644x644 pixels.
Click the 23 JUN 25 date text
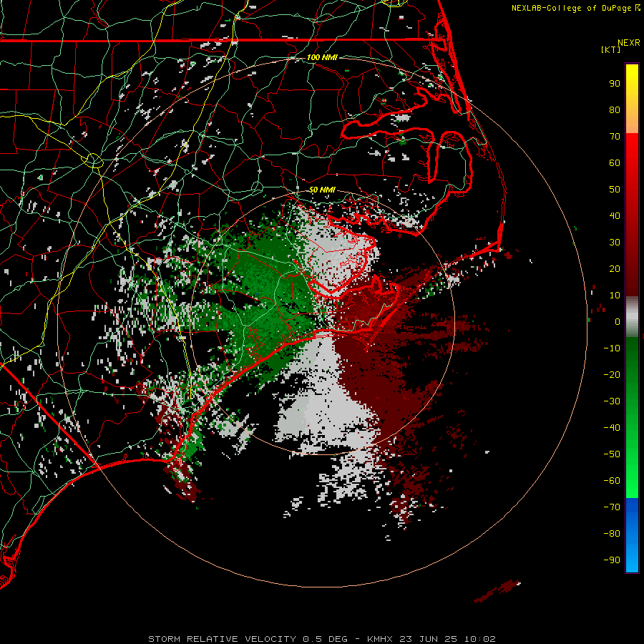(429, 639)
